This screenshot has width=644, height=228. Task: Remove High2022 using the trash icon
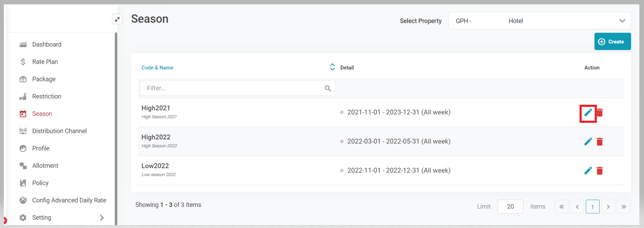(600, 141)
